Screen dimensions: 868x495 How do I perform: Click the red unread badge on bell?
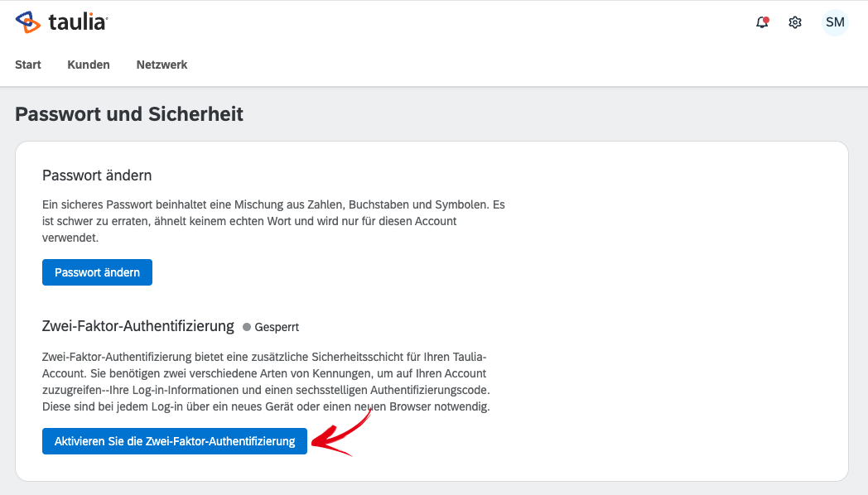pyautogui.click(x=766, y=19)
